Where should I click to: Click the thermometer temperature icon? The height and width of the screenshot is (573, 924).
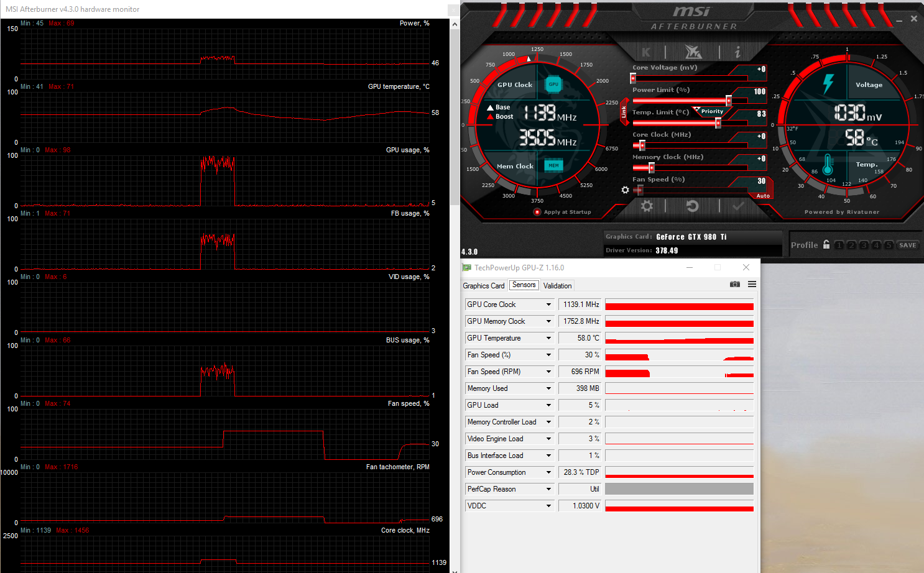827,165
